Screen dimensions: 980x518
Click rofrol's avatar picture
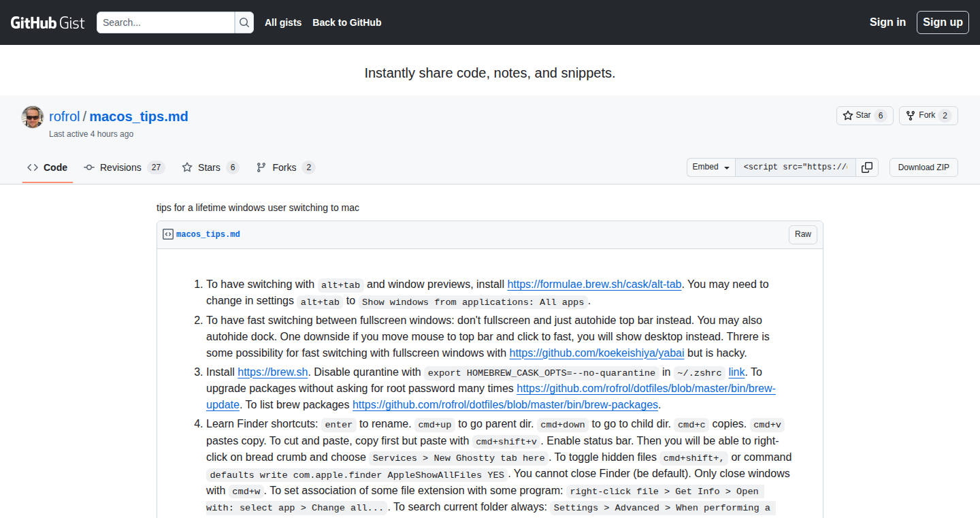pos(33,117)
